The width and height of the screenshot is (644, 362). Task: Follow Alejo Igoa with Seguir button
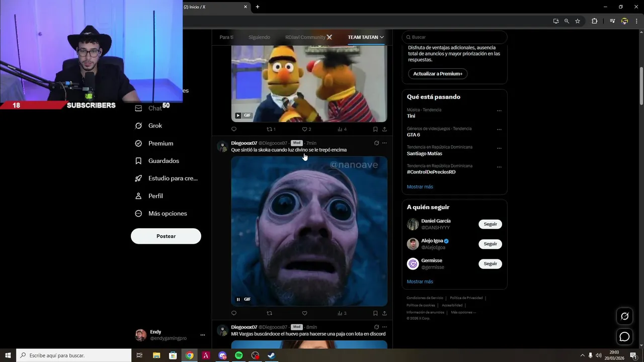click(x=490, y=244)
